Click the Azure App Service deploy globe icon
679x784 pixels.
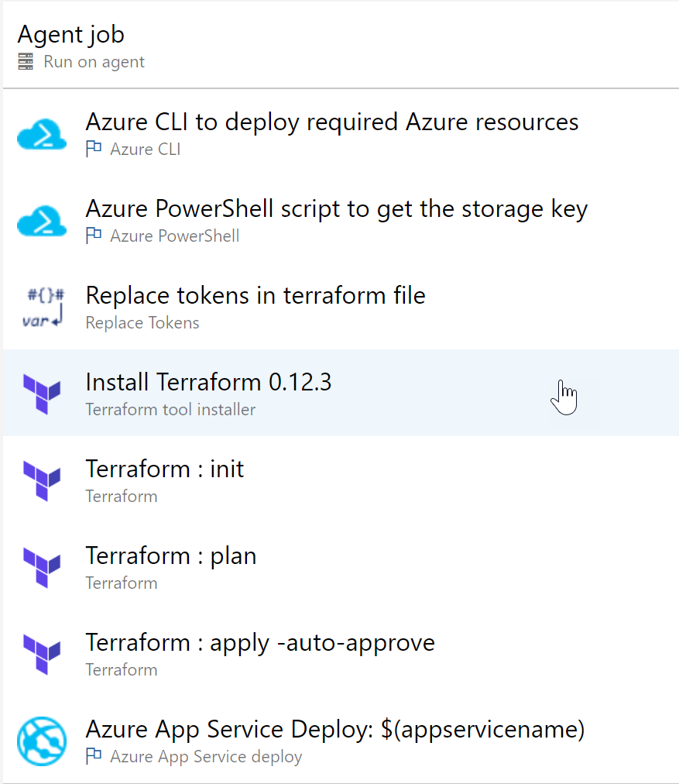[x=42, y=741]
